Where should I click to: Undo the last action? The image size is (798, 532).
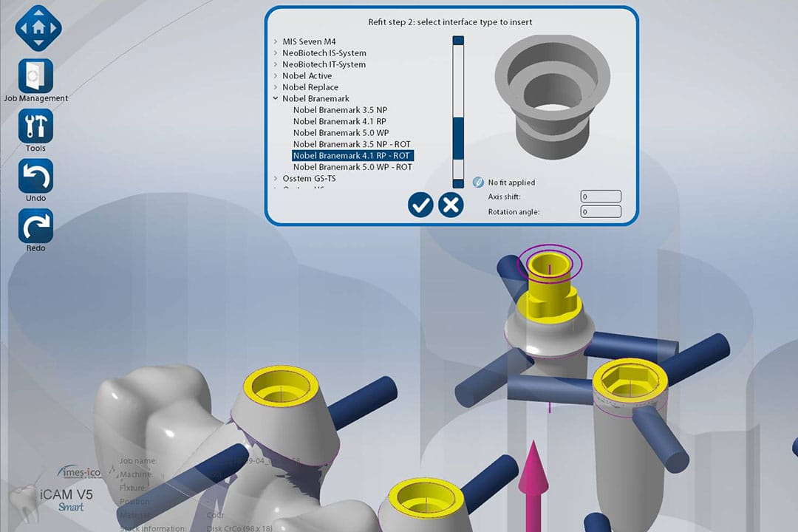click(x=35, y=176)
